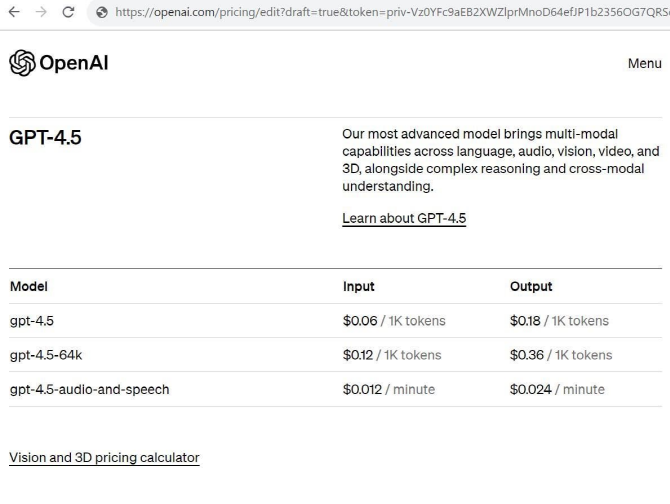Image resolution: width=670 pixels, height=504 pixels.
Task: Select the gpt-4.5-audio-and-speech model name
Action: (89, 389)
